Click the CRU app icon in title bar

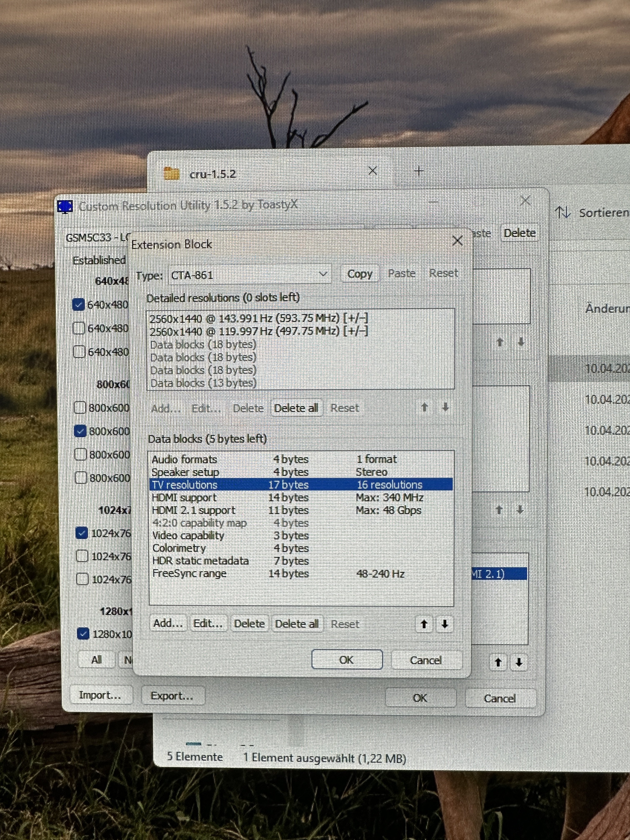pyautogui.click(x=65, y=207)
